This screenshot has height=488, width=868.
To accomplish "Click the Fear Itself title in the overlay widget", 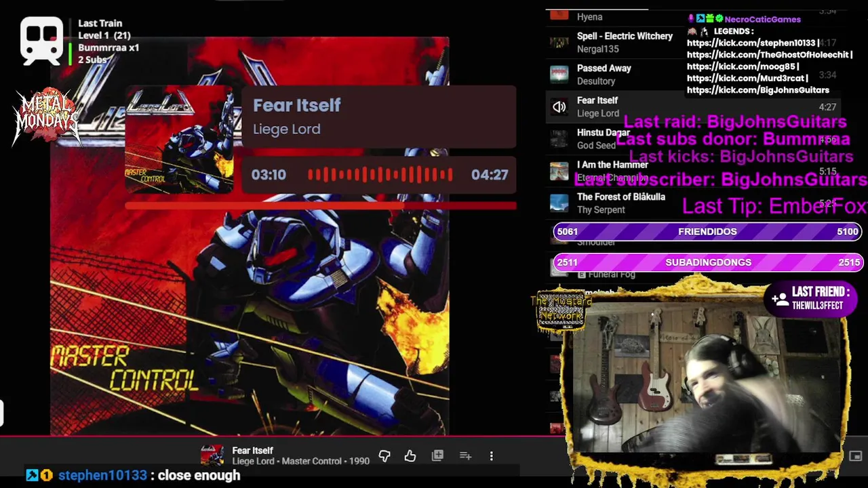I will click(x=297, y=105).
